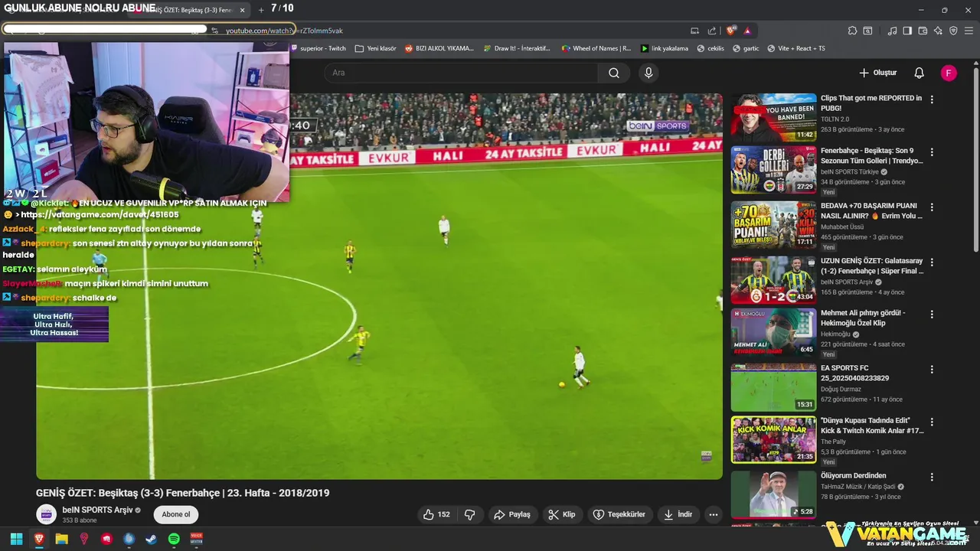The image size is (980, 551).
Task: Open the Derbi Golleri 27:29 thumbnail
Action: pos(773,170)
